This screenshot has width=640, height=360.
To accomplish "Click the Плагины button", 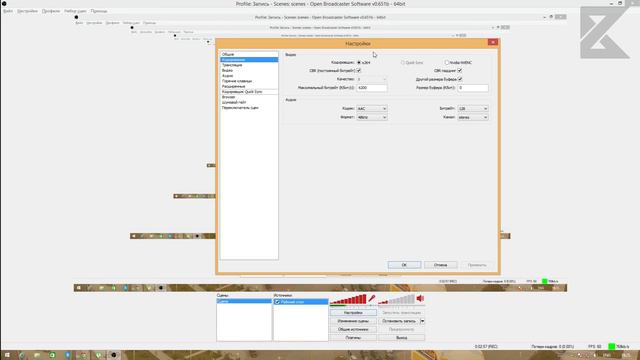I will tap(353, 338).
